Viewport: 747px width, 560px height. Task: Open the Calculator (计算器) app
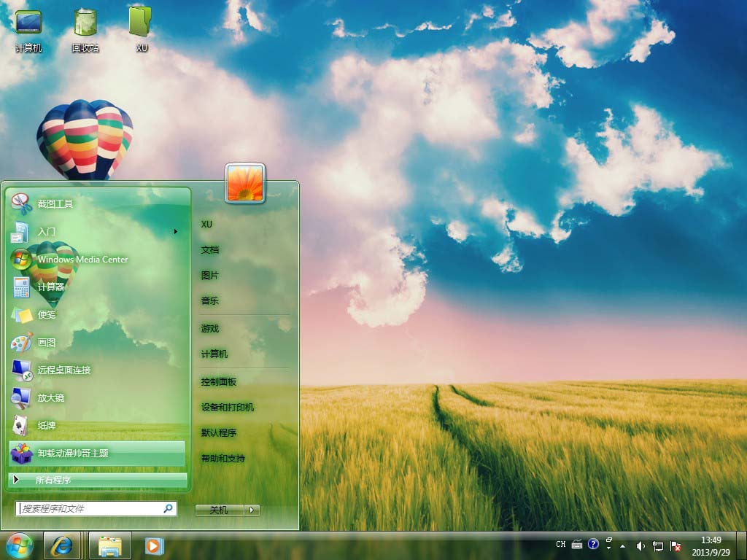51,287
